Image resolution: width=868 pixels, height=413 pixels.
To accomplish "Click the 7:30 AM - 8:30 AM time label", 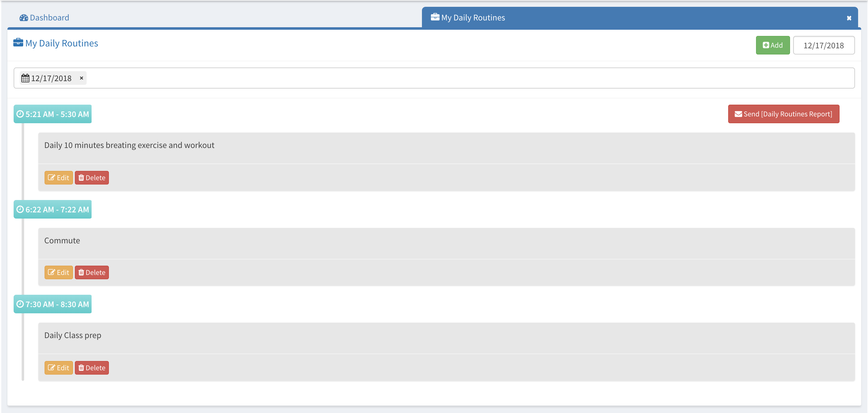I will 53,304.
